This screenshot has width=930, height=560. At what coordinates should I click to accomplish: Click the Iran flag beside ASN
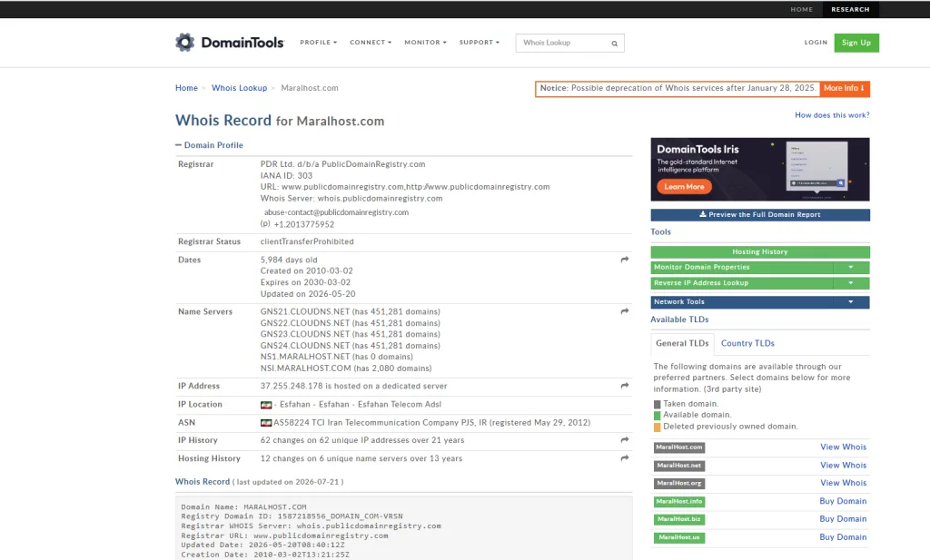[x=266, y=423]
